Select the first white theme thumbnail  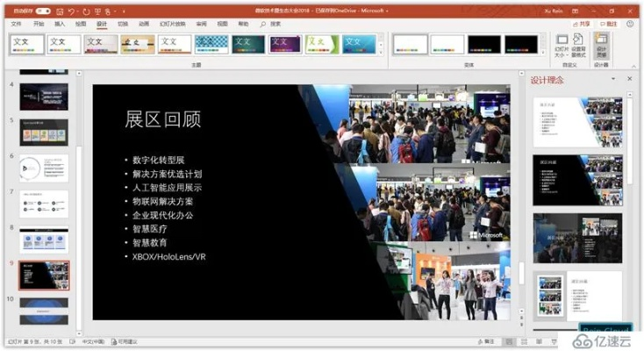tap(27, 44)
